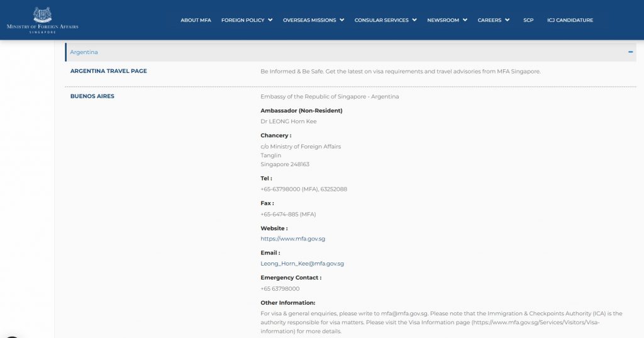Viewport: 644px width, 338px height.
Task: Click the Leong_Horn_Kee@mfa.gov.sg email link
Action: pos(302,264)
